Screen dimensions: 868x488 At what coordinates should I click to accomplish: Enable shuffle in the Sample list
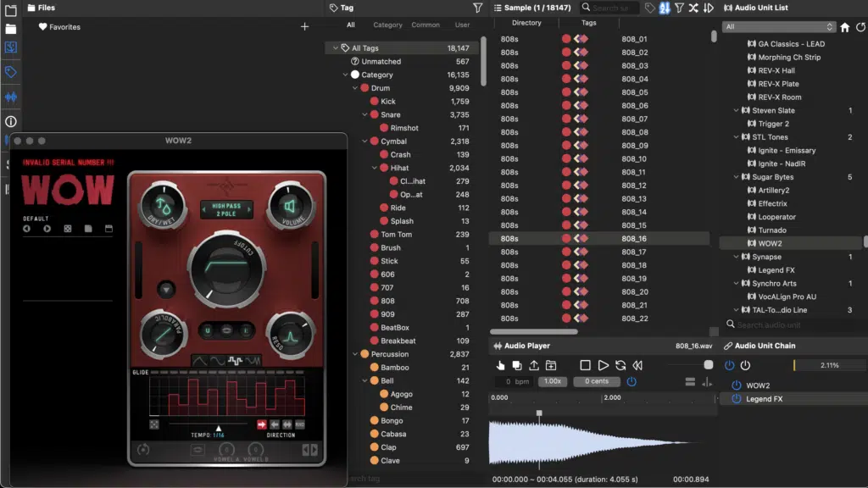click(x=693, y=8)
